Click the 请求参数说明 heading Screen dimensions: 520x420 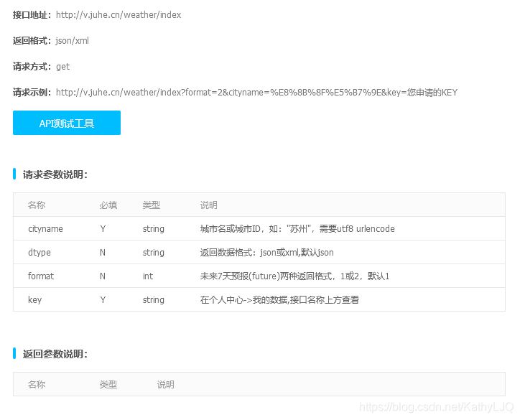[x=55, y=174]
